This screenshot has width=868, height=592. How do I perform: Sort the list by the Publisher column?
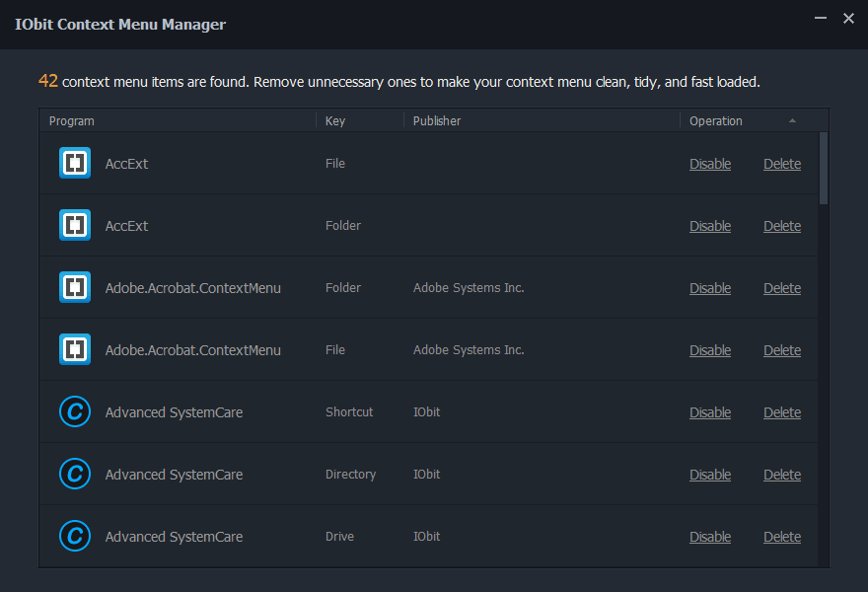tap(435, 120)
